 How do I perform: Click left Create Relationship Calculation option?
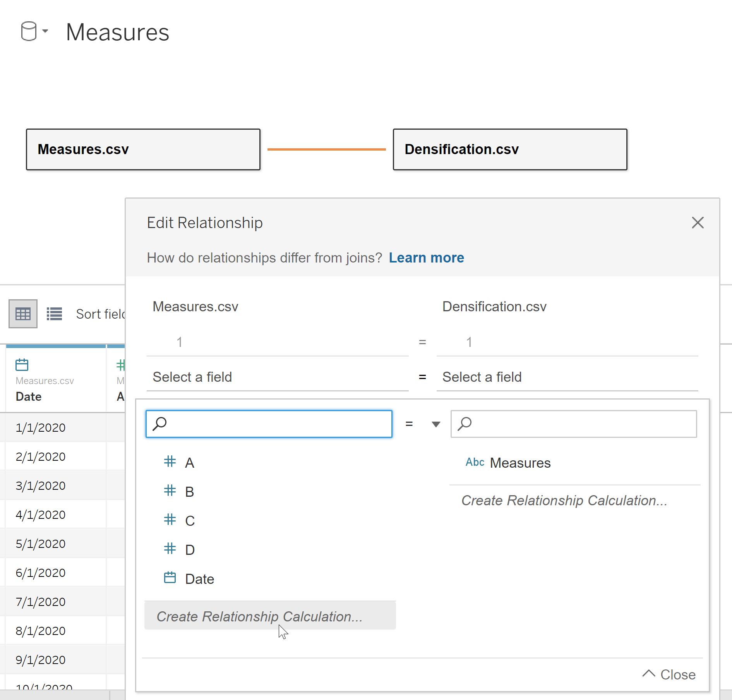[x=259, y=616]
